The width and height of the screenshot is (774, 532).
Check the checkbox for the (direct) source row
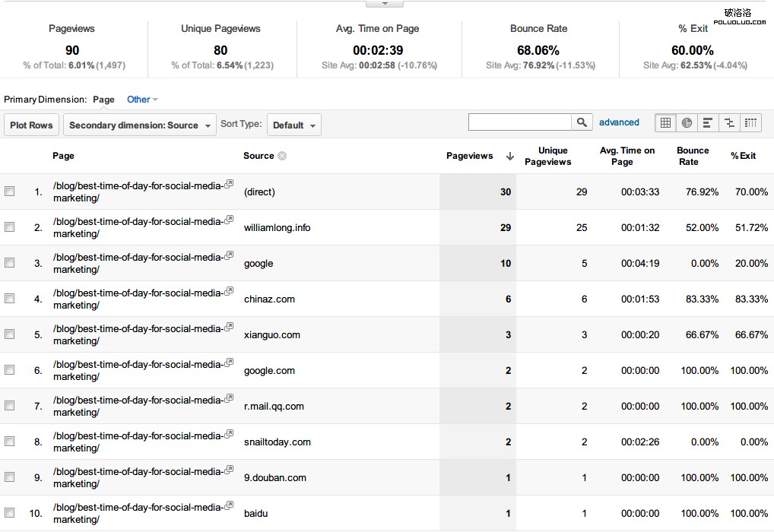point(9,191)
